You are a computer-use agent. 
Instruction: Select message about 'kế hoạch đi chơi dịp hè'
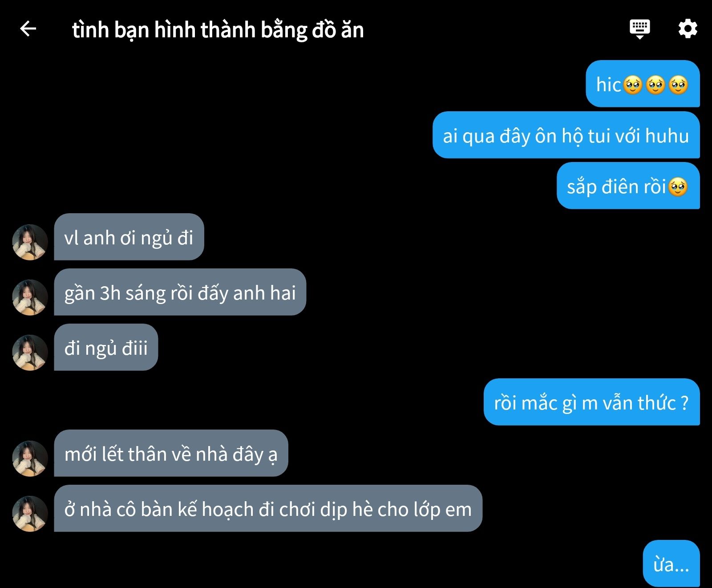[x=268, y=508]
